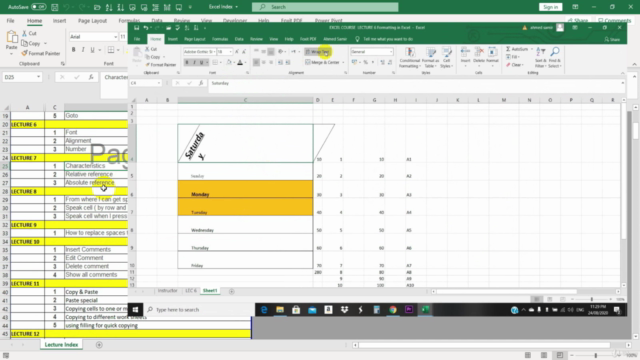Toggle Bold in back window Font group
This screenshot has width=640, height=360.
(73, 50)
